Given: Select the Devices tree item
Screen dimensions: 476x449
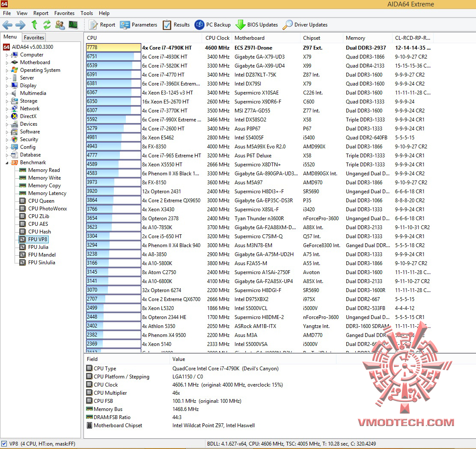Looking at the screenshot, I should click(x=24, y=124).
